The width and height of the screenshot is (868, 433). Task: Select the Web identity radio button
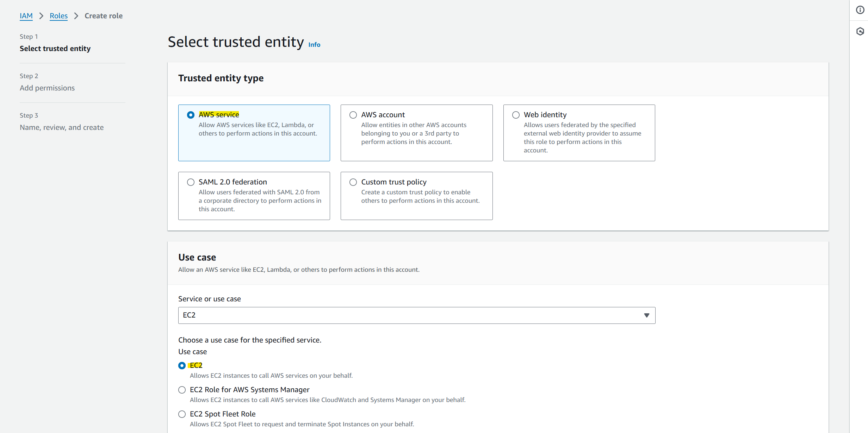[516, 115]
